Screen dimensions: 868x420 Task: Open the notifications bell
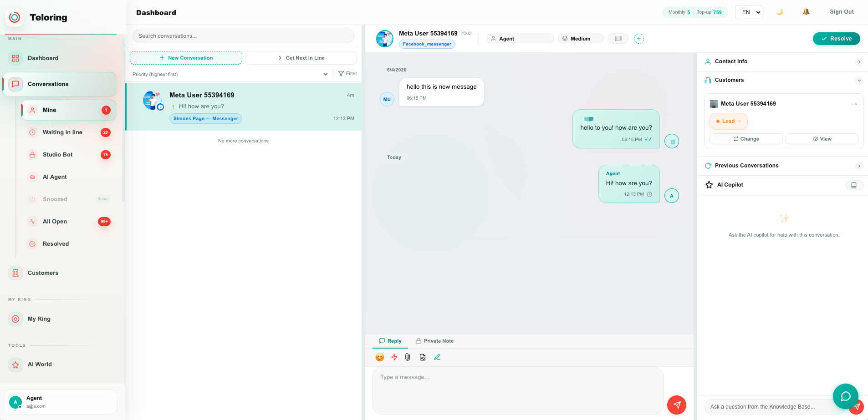click(806, 12)
